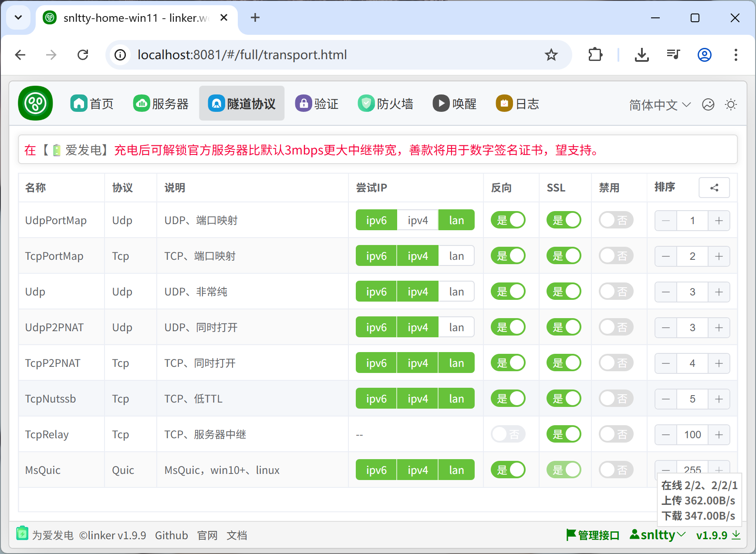Open the Github link in footer
The height and width of the screenshot is (554, 756).
point(171,535)
